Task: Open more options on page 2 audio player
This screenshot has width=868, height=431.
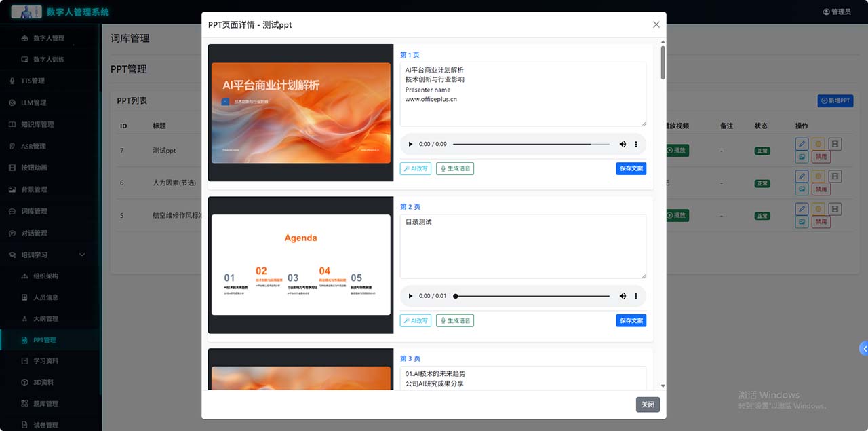Action: pos(636,297)
